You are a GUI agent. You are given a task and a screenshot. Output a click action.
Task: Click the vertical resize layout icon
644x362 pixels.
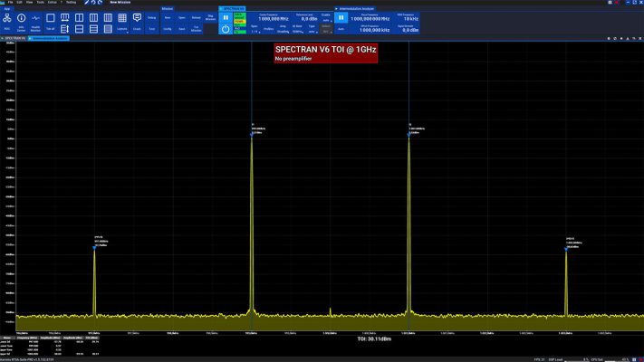[65, 29]
